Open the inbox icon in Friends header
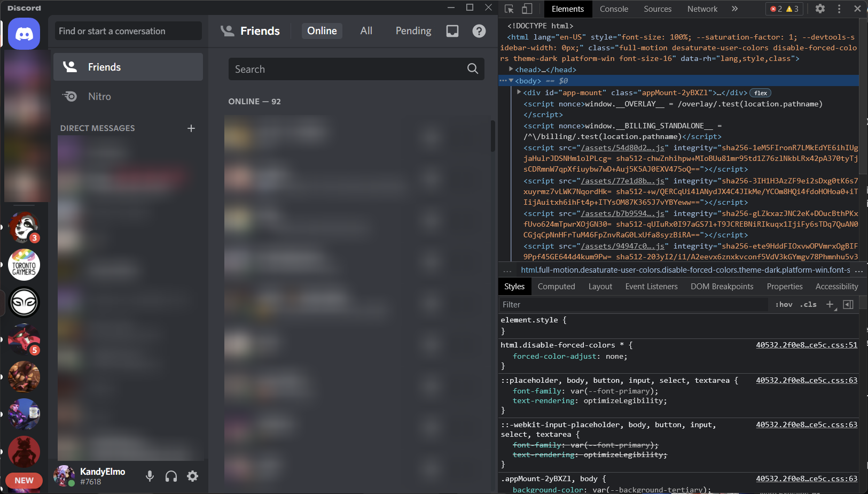This screenshot has width=868, height=494. pos(452,31)
